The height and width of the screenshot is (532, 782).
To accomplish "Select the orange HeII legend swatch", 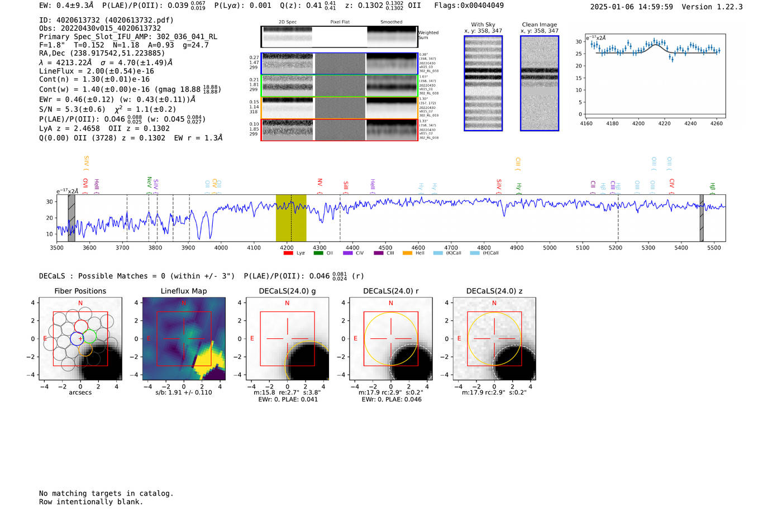I will pyautogui.click(x=407, y=253).
